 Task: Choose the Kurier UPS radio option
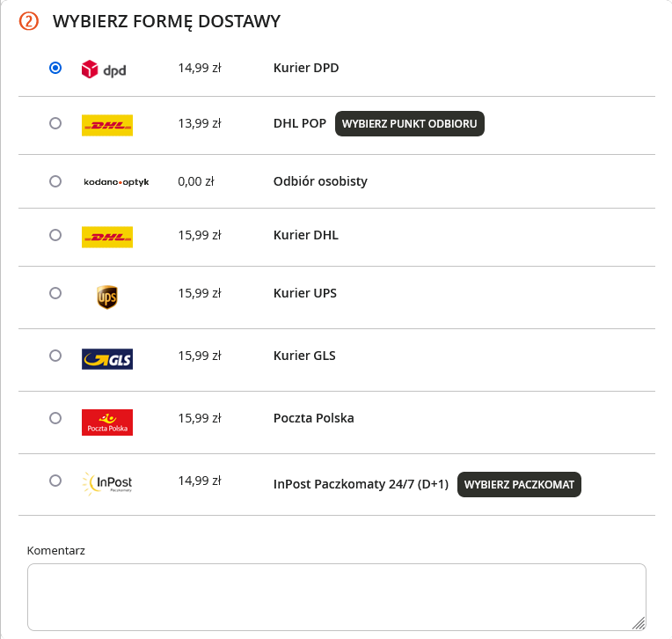pyautogui.click(x=55, y=293)
